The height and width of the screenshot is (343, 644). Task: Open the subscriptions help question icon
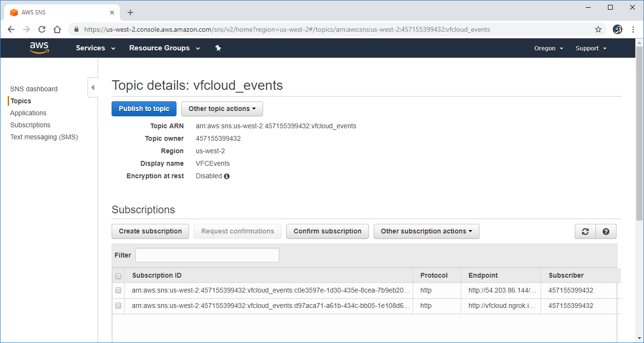click(x=606, y=232)
